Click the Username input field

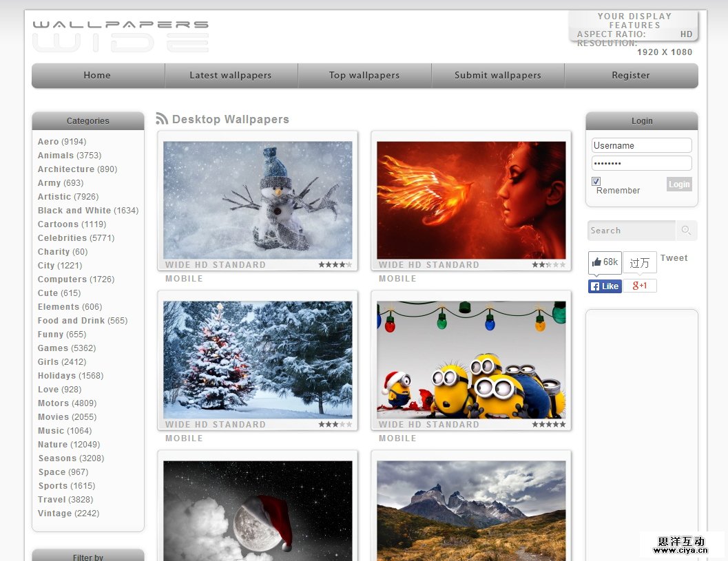pos(641,145)
